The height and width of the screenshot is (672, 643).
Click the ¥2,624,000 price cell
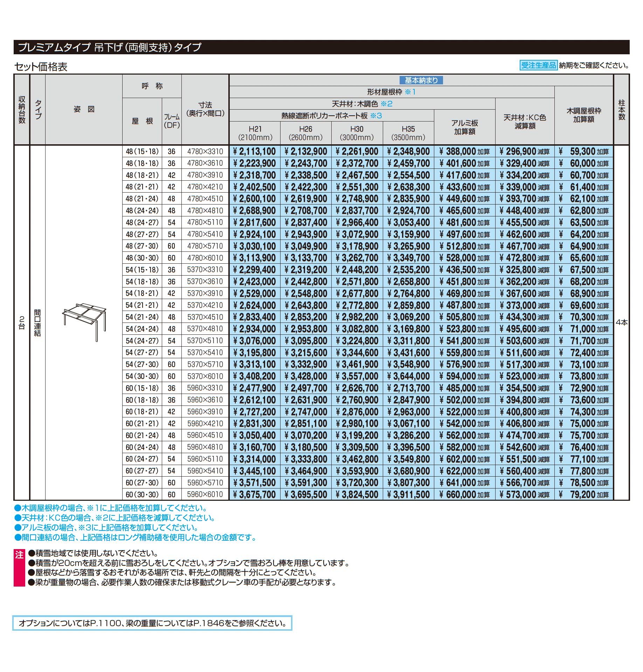[255, 305]
